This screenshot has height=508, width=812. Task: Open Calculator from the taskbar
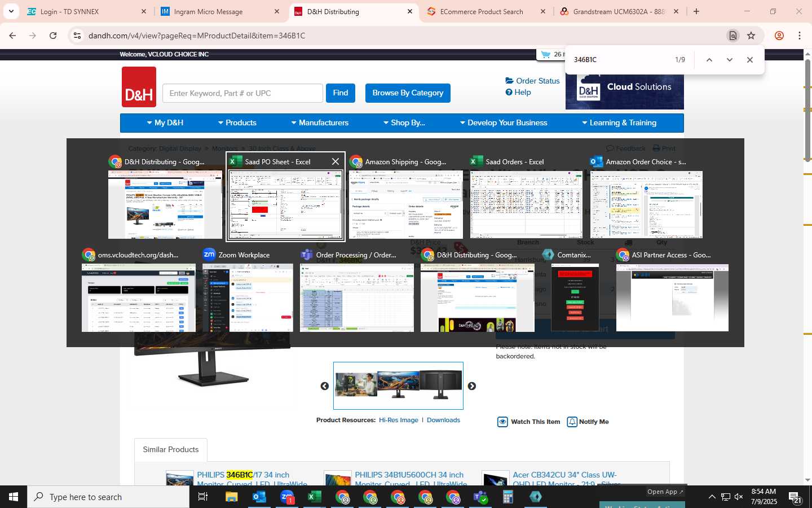[x=508, y=497]
